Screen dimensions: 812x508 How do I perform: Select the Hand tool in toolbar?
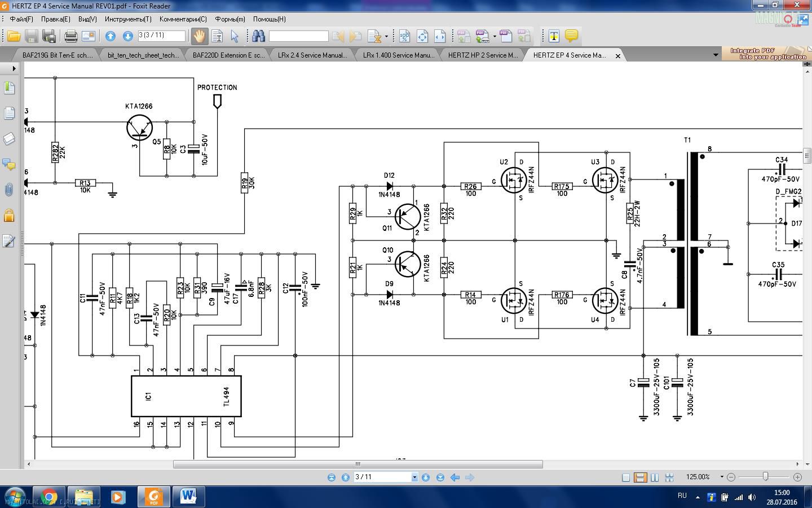click(199, 37)
